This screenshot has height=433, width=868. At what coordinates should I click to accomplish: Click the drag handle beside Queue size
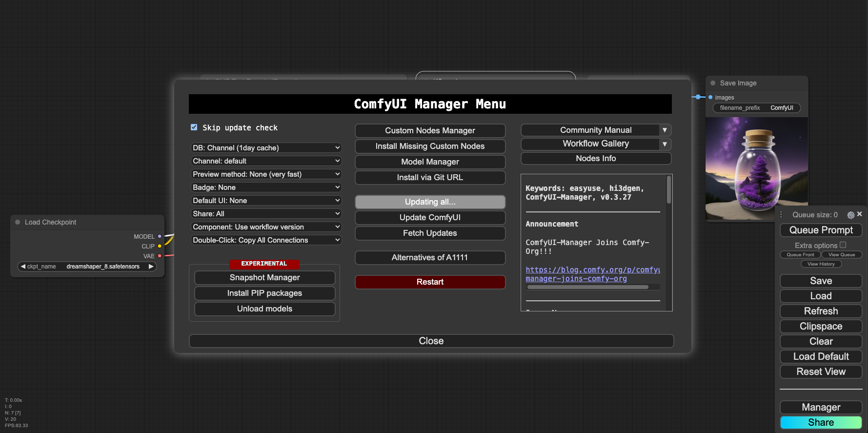pyautogui.click(x=781, y=215)
